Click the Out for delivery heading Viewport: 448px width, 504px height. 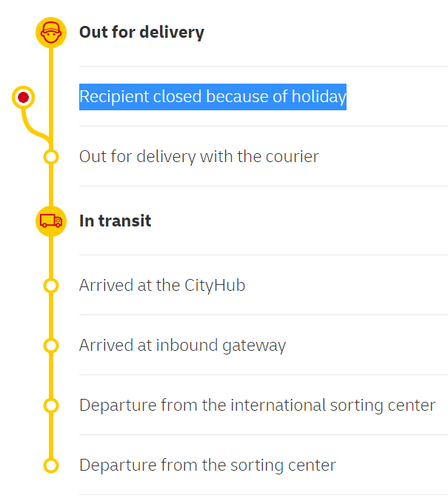[141, 33]
